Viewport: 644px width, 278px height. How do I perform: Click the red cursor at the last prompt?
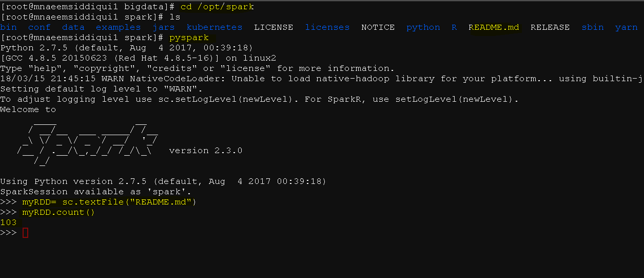[x=26, y=233]
